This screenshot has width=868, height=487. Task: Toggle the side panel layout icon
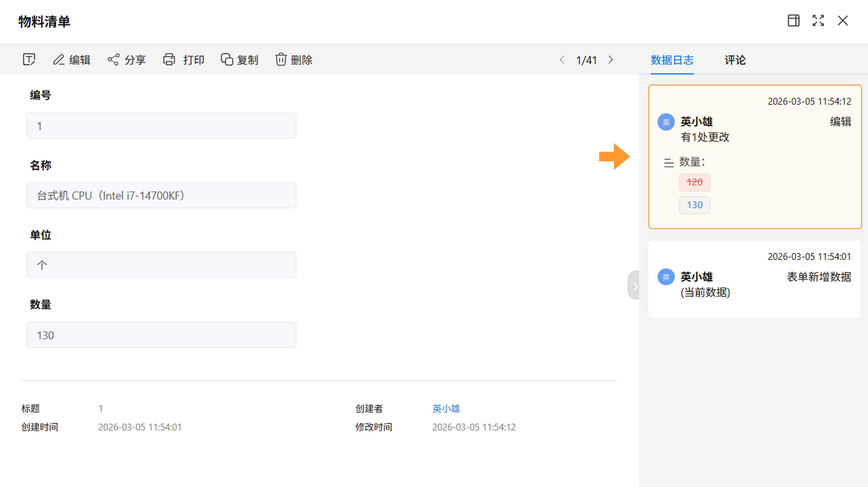(x=793, y=21)
